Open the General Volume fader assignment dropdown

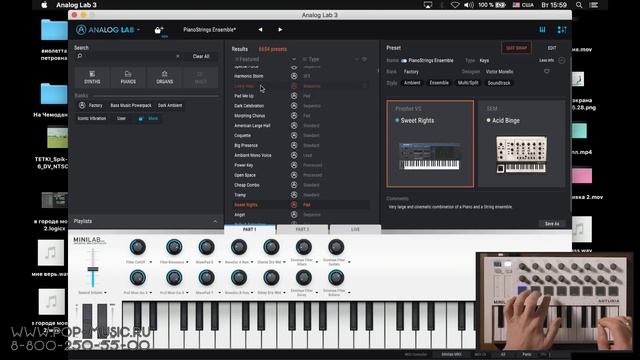(105, 293)
